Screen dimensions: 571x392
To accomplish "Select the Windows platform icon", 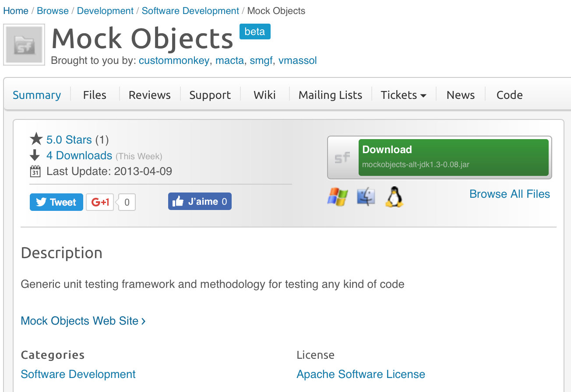I will [337, 197].
